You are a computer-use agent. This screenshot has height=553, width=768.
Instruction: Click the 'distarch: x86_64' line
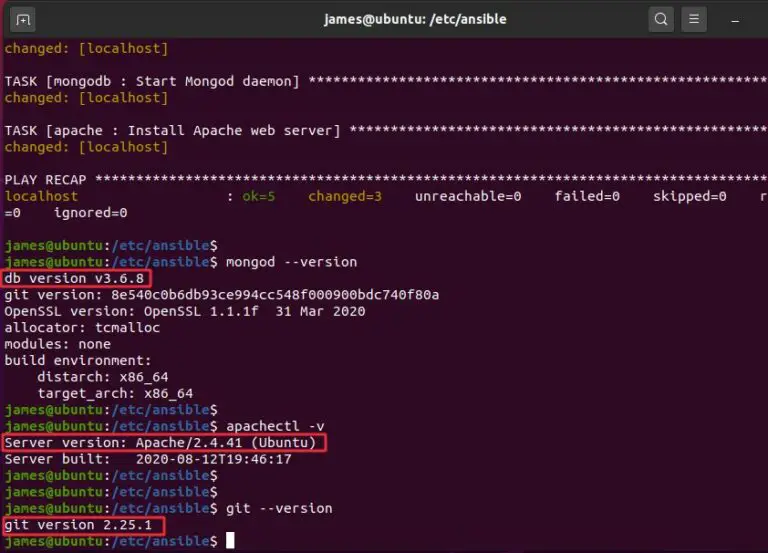[103, 377]
